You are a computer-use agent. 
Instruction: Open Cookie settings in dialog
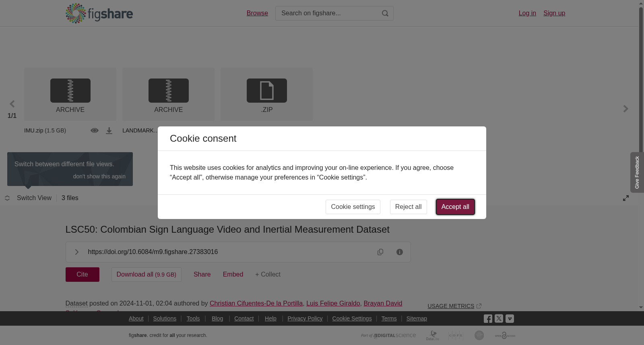353,207
